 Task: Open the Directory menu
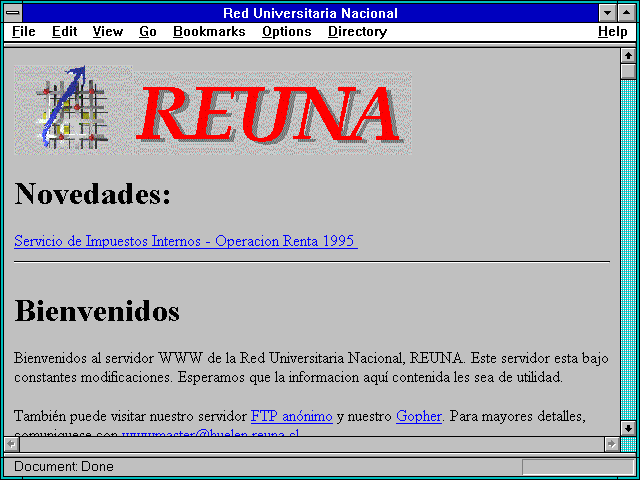click(x=357, y=32)
